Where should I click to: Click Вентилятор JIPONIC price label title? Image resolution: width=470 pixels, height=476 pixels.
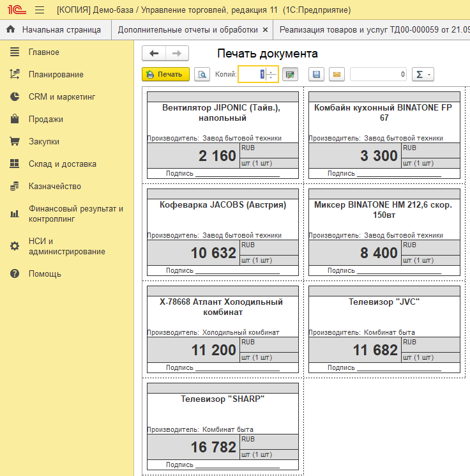tap(222, 112)
